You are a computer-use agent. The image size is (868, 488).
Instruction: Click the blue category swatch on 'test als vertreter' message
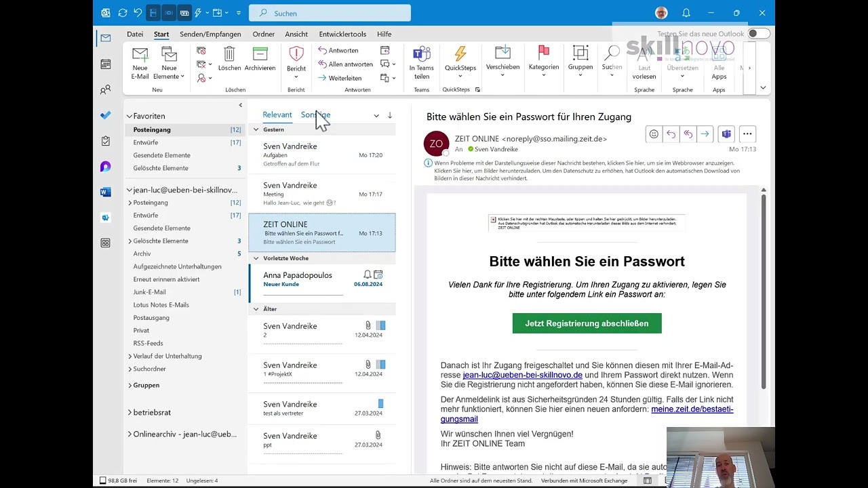pos(380,404)
